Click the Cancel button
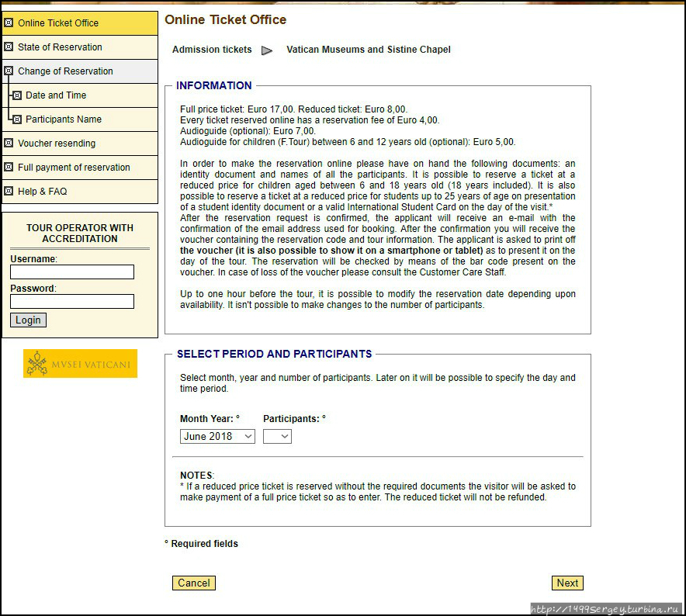Viewport: 686px width, 616px height. pyautogui.click(x=194, y=583)
